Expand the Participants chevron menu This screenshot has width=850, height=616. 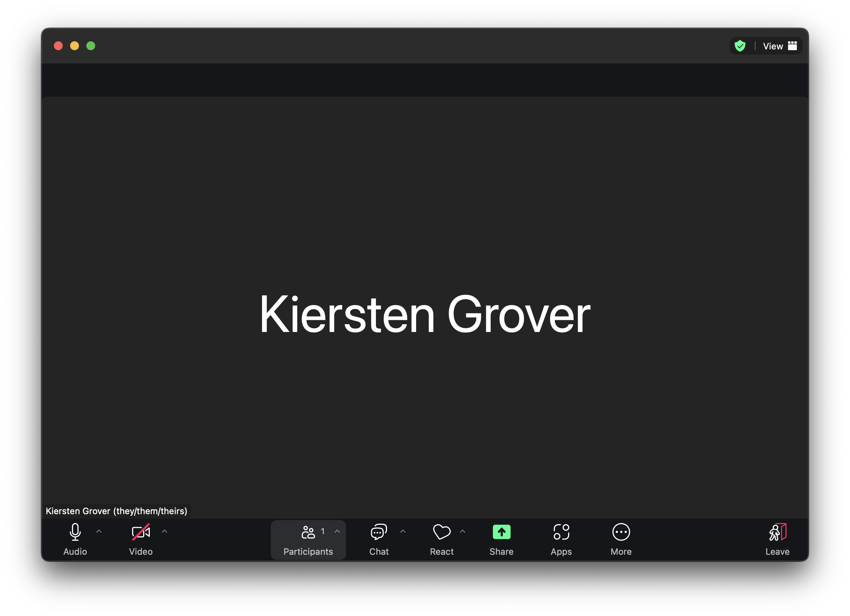pyautogui.click(x=337, y=531)
